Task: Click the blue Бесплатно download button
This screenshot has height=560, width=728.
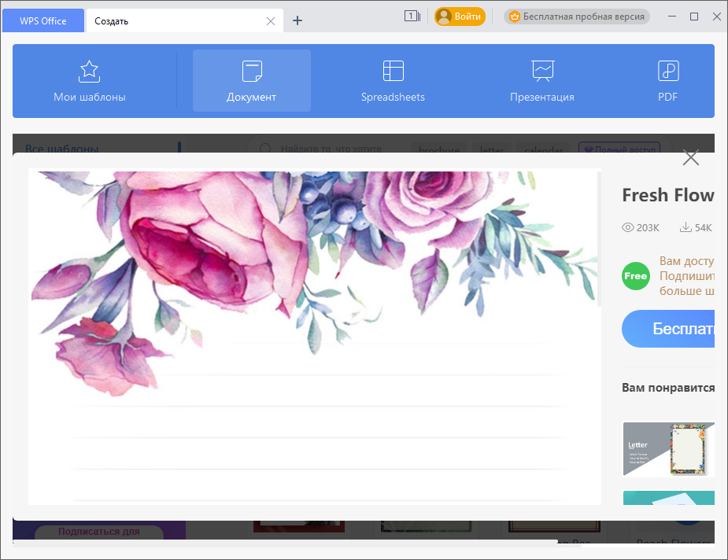Action: point(668,329)
